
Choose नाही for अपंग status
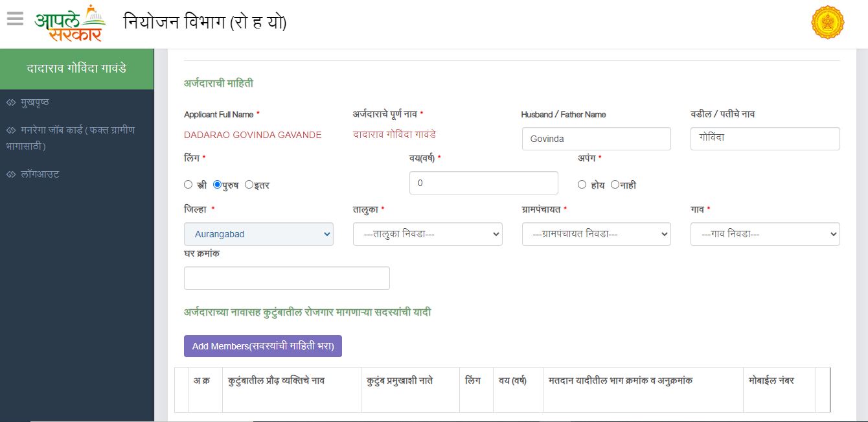pos(614,184)
